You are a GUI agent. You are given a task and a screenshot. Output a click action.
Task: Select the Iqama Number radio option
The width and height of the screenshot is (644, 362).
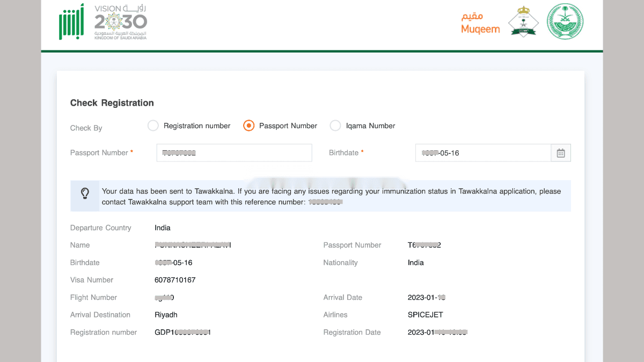(x=335, y=125)
